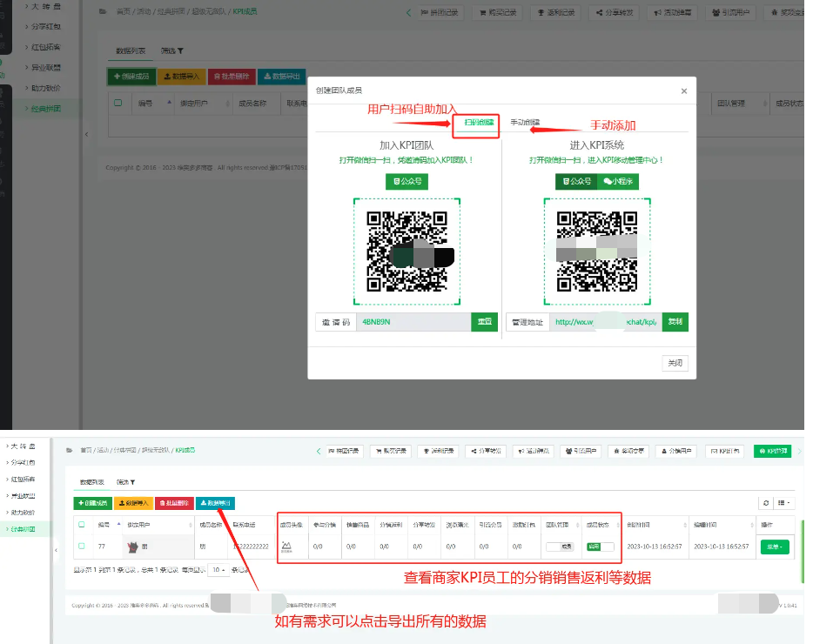813x644 pixels.
Task: Click left chevron before 拼团记录 on dimmed page
Action: pos(408,12)
